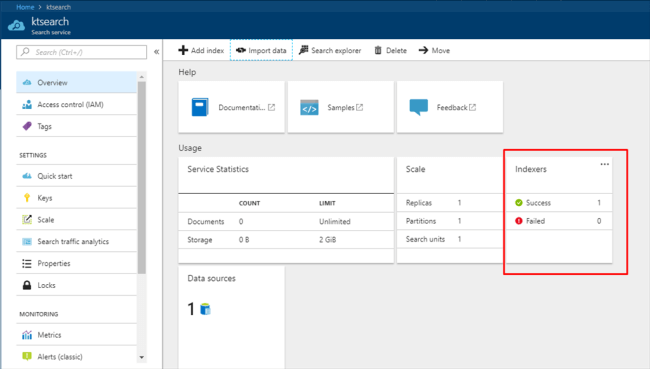Click the Data sources database icon
The width and height of the screenshot is (650, 369).
(205, 309)
